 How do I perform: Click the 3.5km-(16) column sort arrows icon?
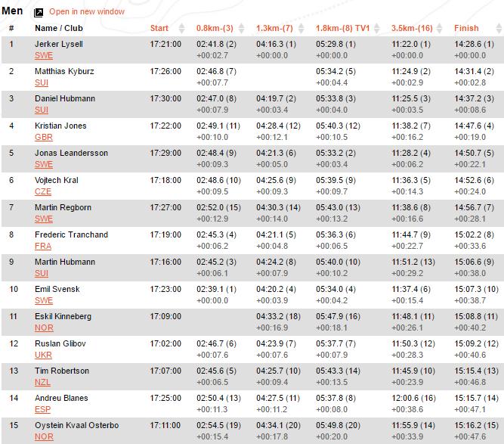[x=439, y=28]
